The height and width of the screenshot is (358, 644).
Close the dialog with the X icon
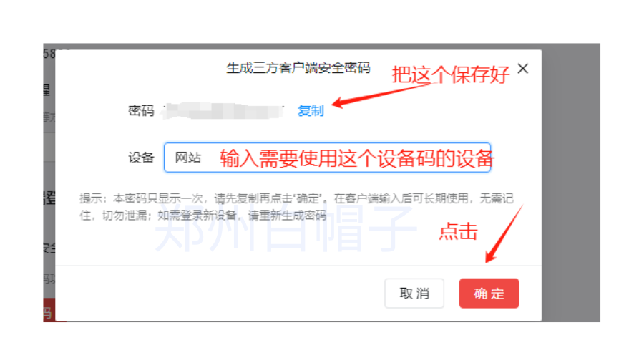[523, 69]
